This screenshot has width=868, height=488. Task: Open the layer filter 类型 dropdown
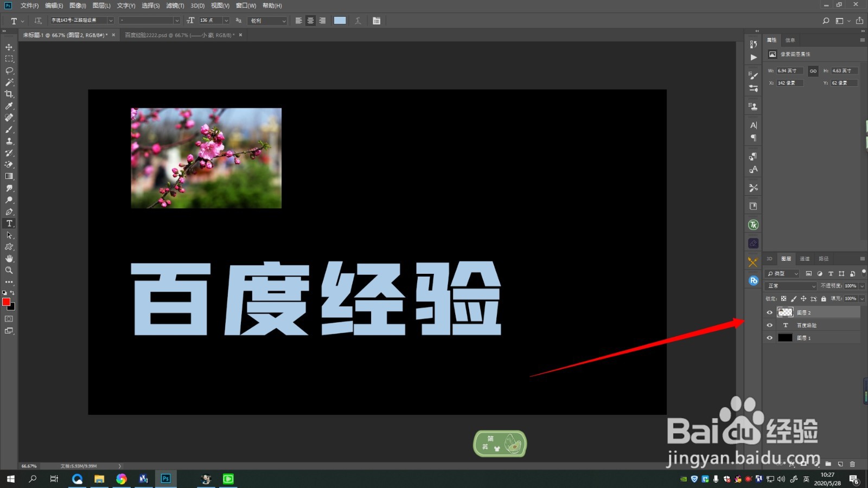pos(783,274)
